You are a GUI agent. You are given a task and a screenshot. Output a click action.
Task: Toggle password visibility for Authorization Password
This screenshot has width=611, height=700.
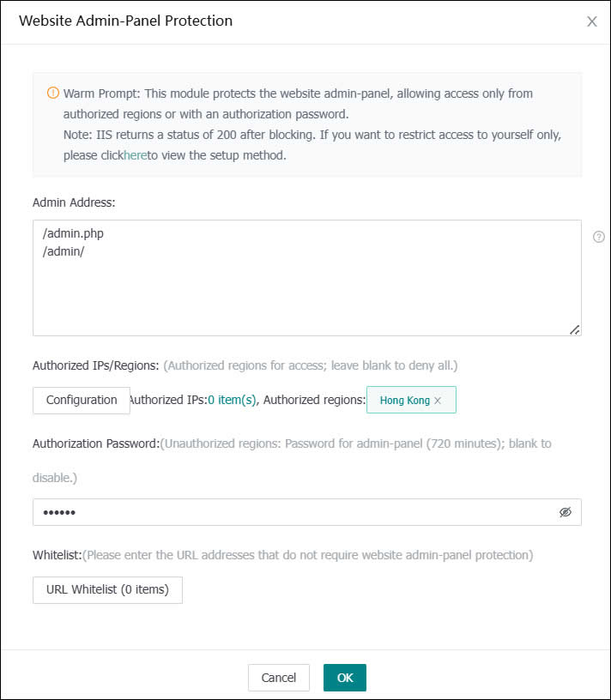click(566, 511)
